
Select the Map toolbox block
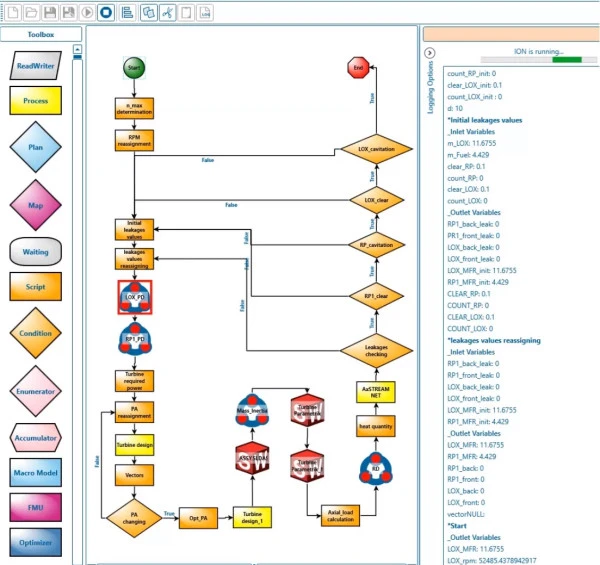tap(36, 205)
